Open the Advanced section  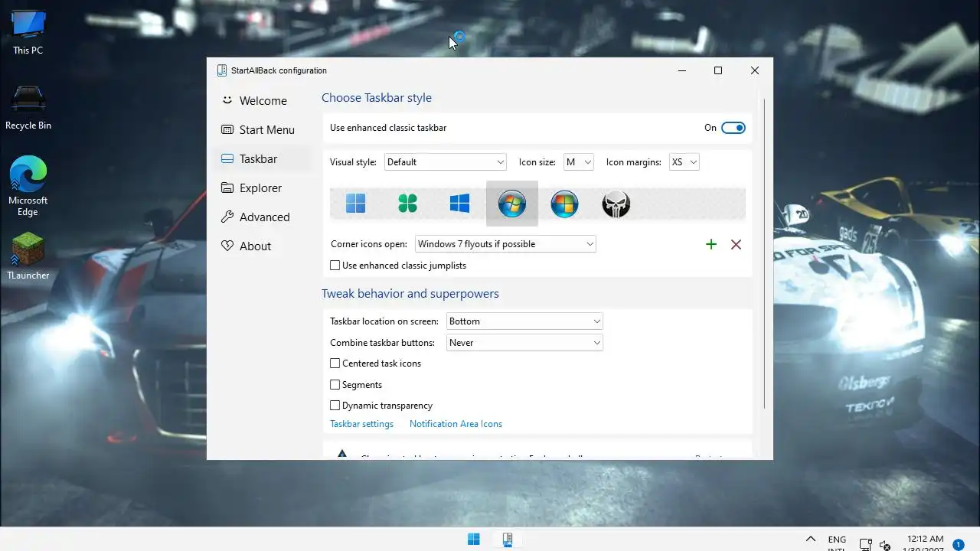[x=263, y=217]
